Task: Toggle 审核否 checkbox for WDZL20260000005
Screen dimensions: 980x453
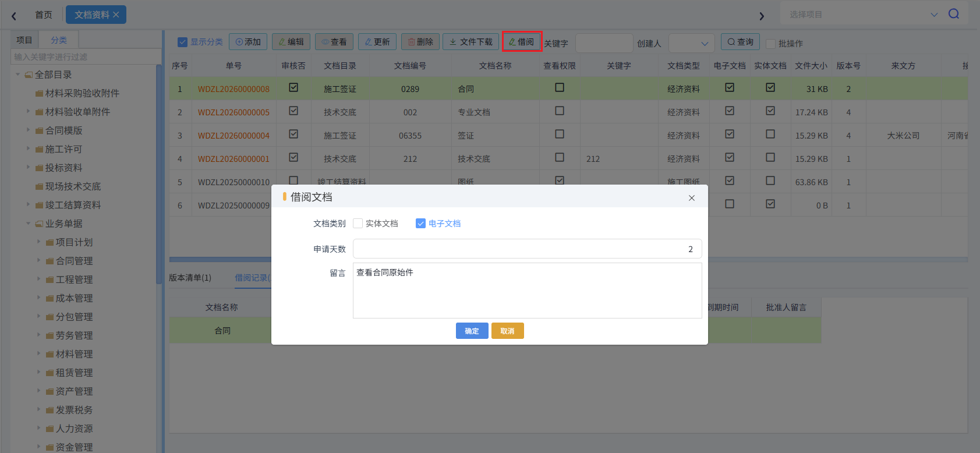Action: (x=293, y=111)
